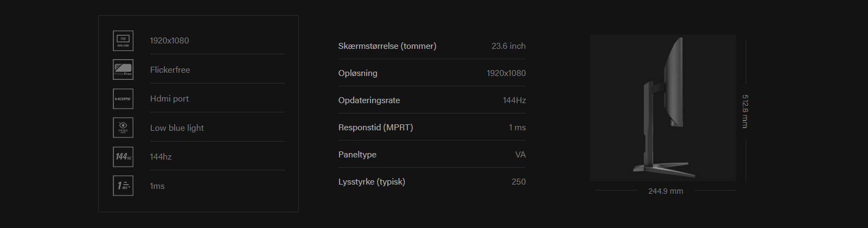Click the 144hz feature label
This screenshot has height=228, width=868.
coord(161,157)
